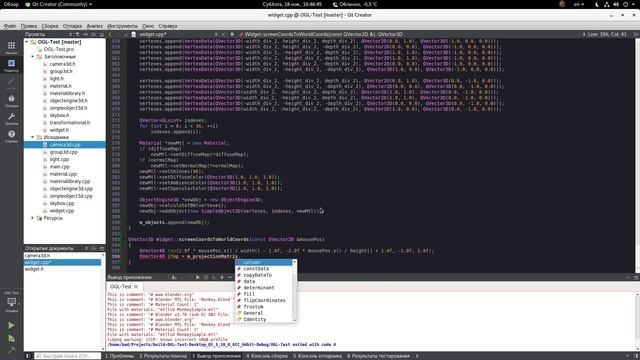Close the OGL-Test output tab
Image resolution: width=640 pixels, height=360 pixels.
pyautogui.click(x=136, y=287)
